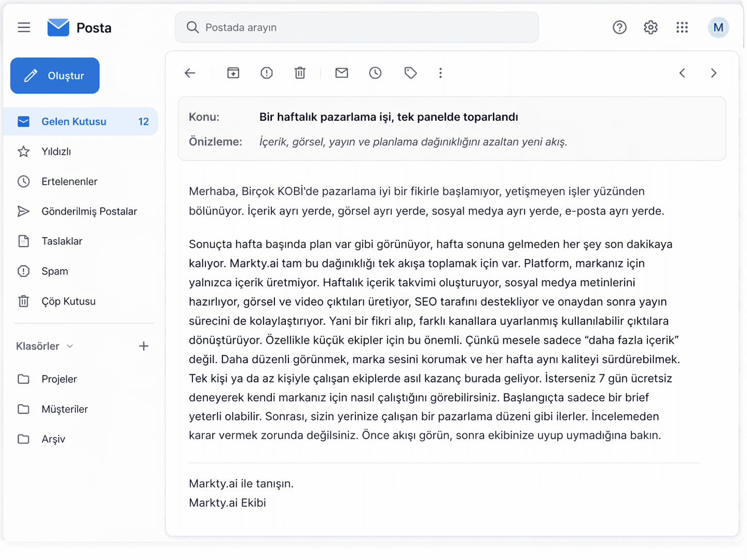Archive the open email
This screenshot has width=747, height=560.
(233, 73)
